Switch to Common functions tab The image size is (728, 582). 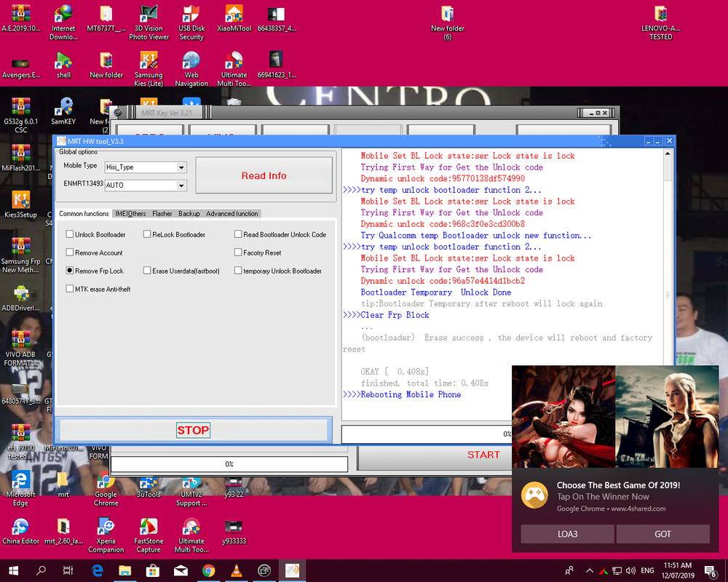click(84, 213)
